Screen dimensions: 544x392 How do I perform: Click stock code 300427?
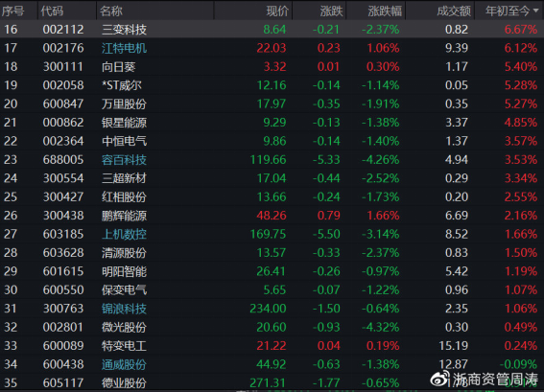[63, 196]
